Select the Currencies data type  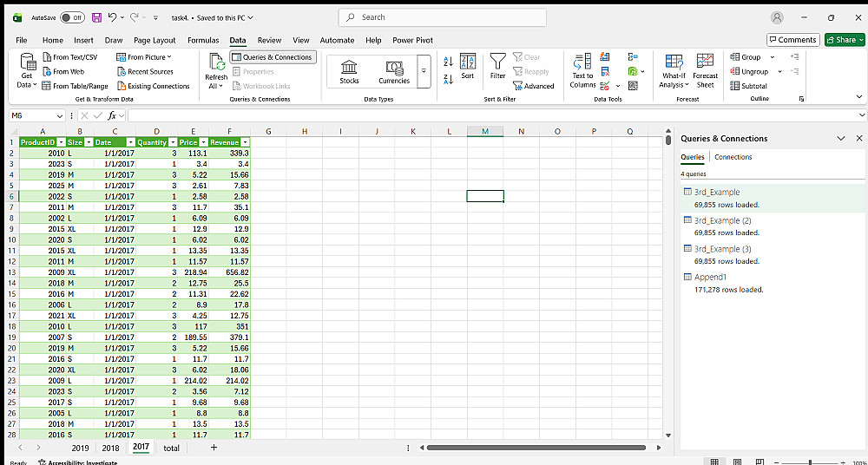[393, 71]
